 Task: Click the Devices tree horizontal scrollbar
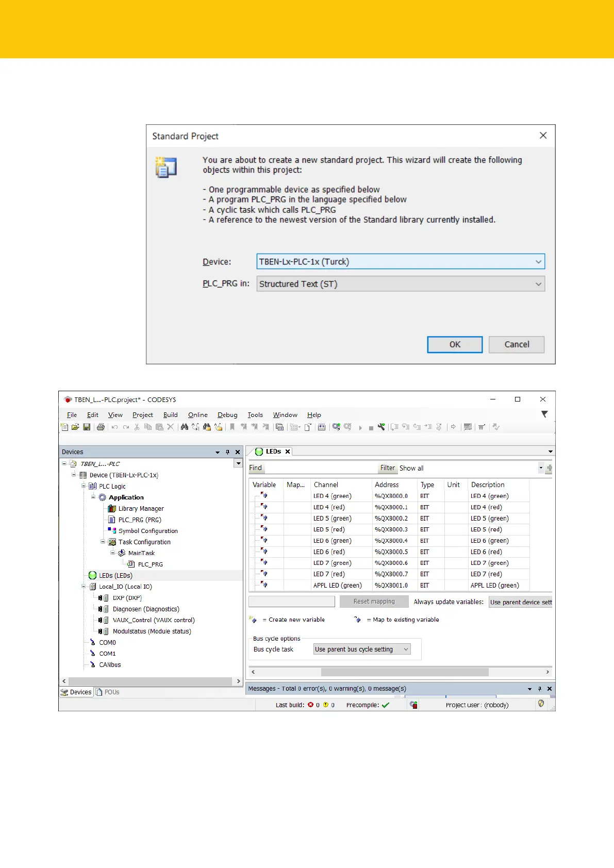pyautogui.click(x=151, y=681)
